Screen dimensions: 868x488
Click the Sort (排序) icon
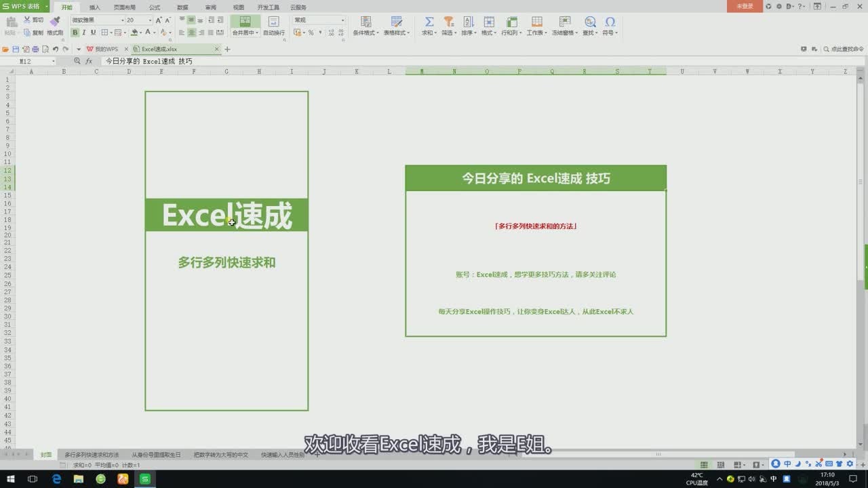tap(468, 22)
